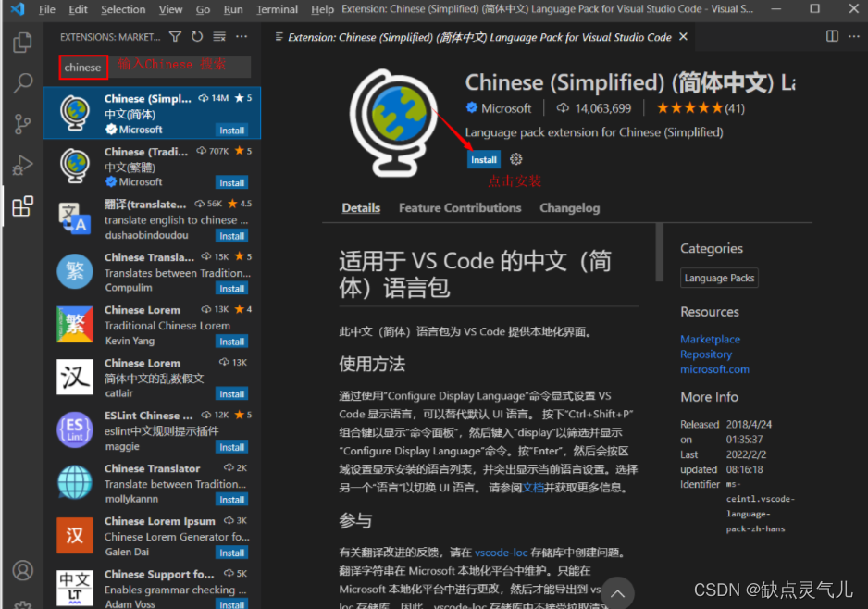Open the Extensions view icon

(22, 206)
